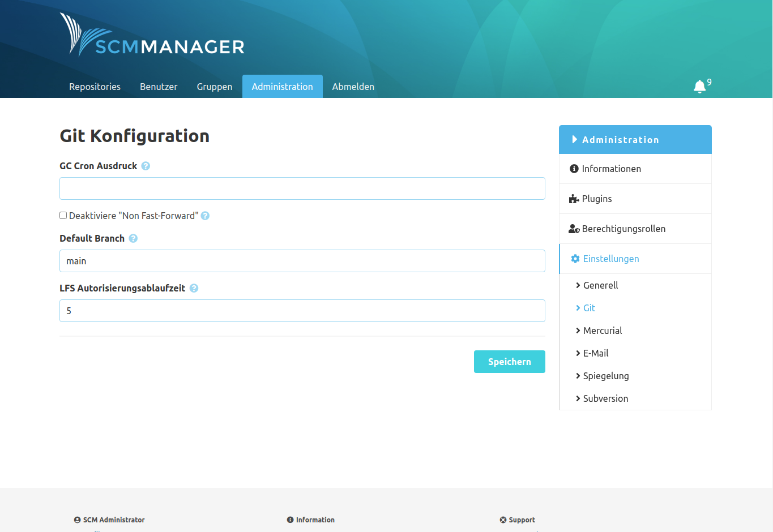Expand the Spiegelung settings section

coord(606,376)
